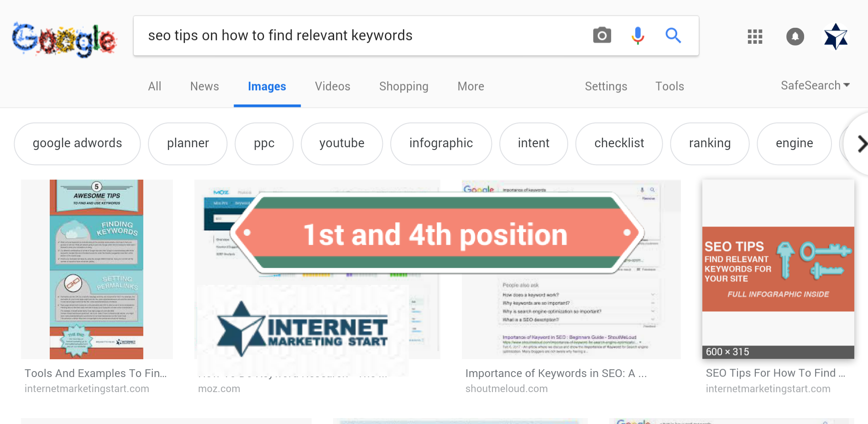This screenshot has width=868, height=424.
Task: Open the SEO Tips infographic thumbnail
Action: point(778,269)
